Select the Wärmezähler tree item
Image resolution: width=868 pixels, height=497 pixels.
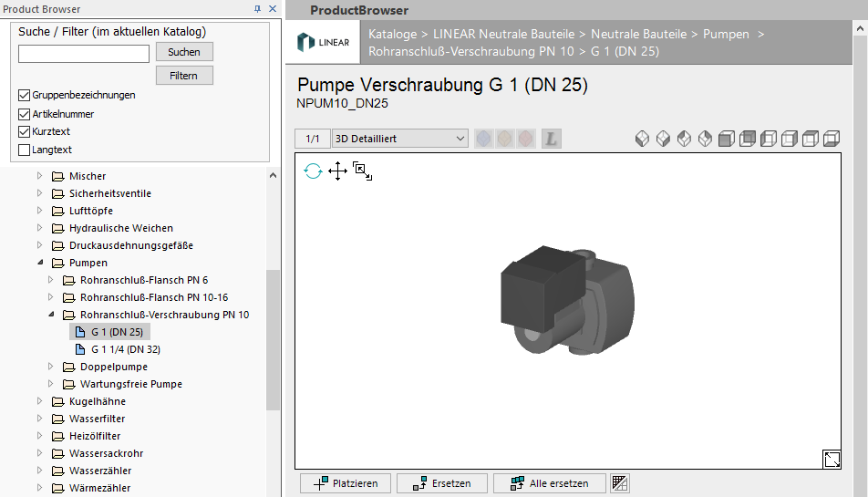(99, 488)
